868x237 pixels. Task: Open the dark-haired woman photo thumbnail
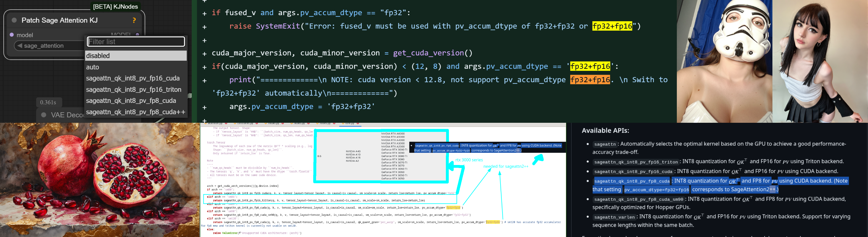point(820,61)
